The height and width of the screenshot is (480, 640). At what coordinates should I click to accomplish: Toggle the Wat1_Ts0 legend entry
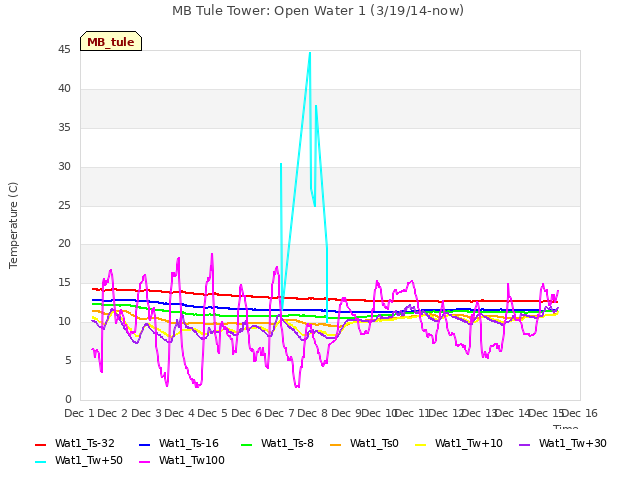(364, 444)
